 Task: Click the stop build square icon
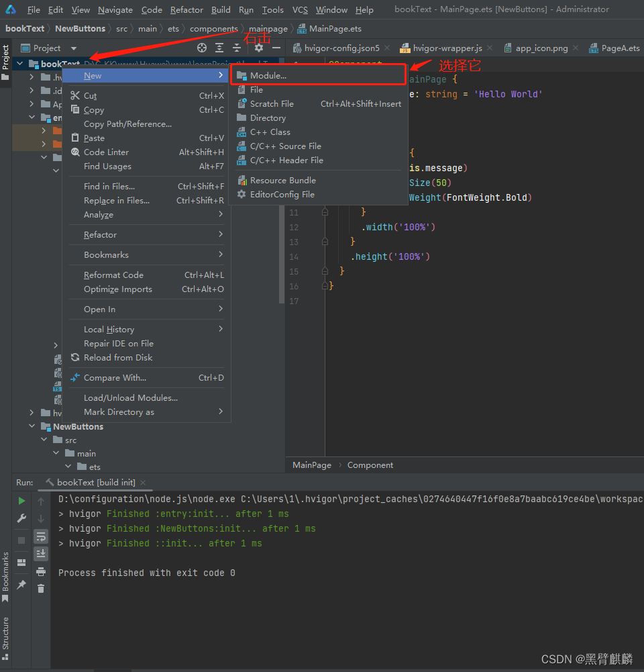pyautogui.click(x=21, y=540)
